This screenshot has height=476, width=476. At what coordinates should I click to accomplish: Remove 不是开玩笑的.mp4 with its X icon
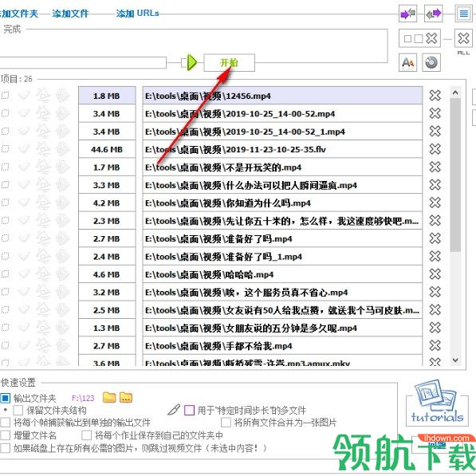coord(435,167)
